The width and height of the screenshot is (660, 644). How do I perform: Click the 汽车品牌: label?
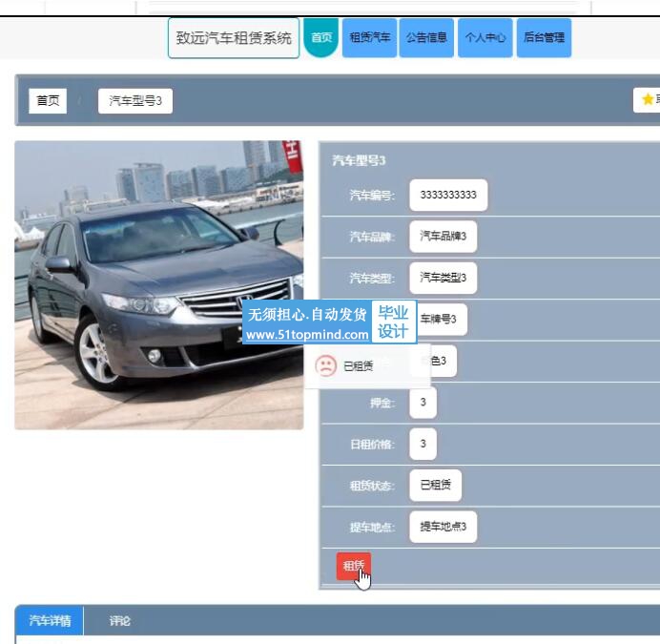pyautogui.click(x=372, y=237)
